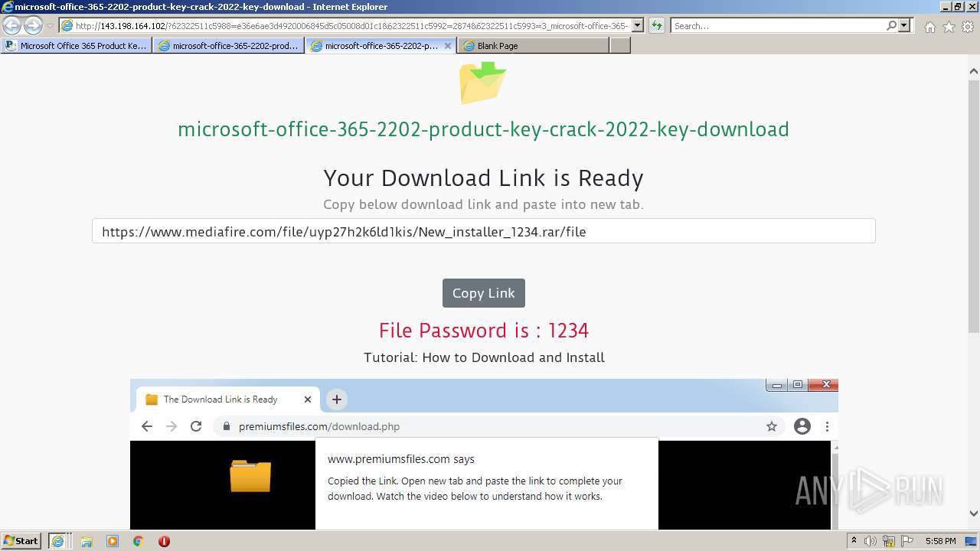
Task: Open Windows Explorer taskbar icon
Action: (87, 541)
